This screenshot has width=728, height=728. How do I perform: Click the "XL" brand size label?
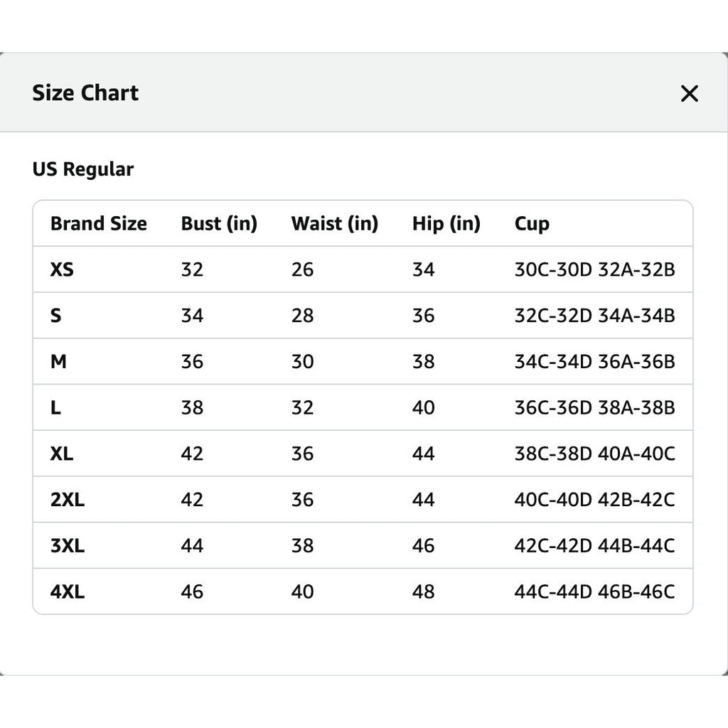(x=62, y=453)
